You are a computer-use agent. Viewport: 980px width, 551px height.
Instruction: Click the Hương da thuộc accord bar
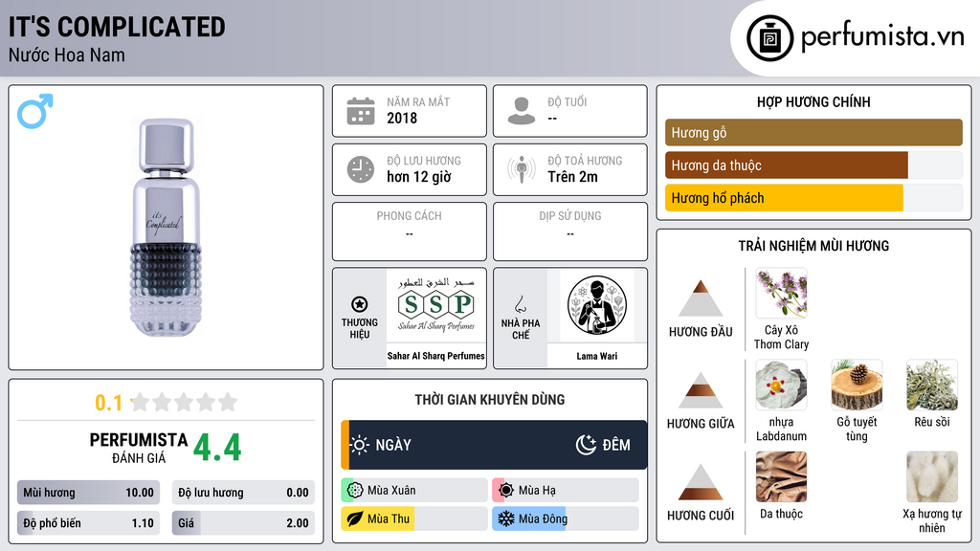(813, 165)
